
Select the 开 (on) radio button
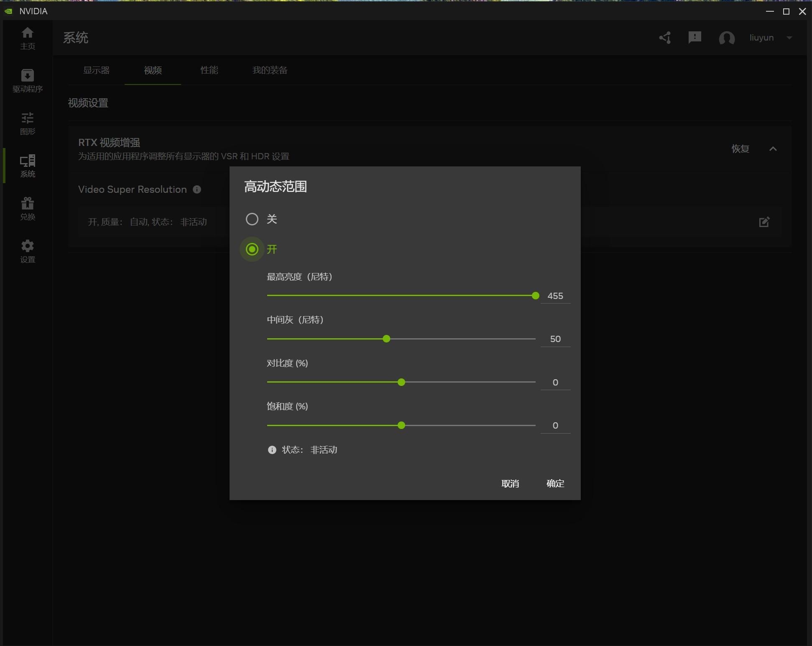(252, 249)
